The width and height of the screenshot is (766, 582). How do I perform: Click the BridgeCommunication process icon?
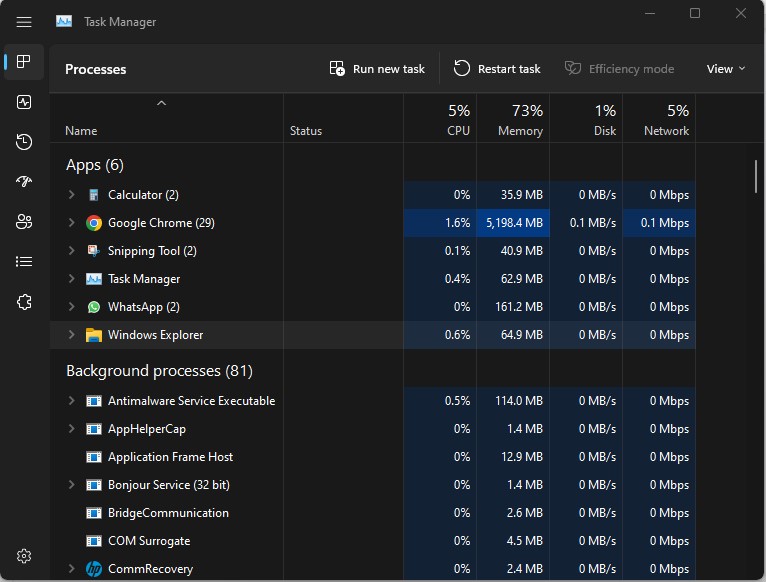click(93, 513)
